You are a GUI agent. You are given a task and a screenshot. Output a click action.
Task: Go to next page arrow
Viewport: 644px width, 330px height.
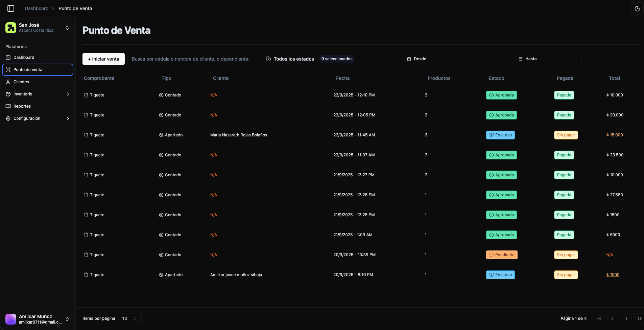pyautogui.click(x=626, y=318)
